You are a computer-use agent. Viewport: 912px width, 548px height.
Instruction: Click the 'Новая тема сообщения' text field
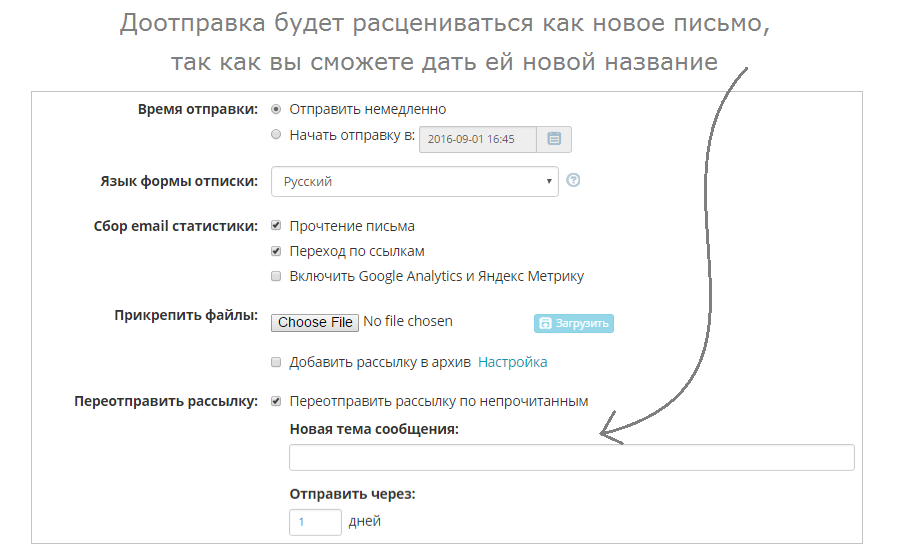pyautogui.click(x=572, y=457)
